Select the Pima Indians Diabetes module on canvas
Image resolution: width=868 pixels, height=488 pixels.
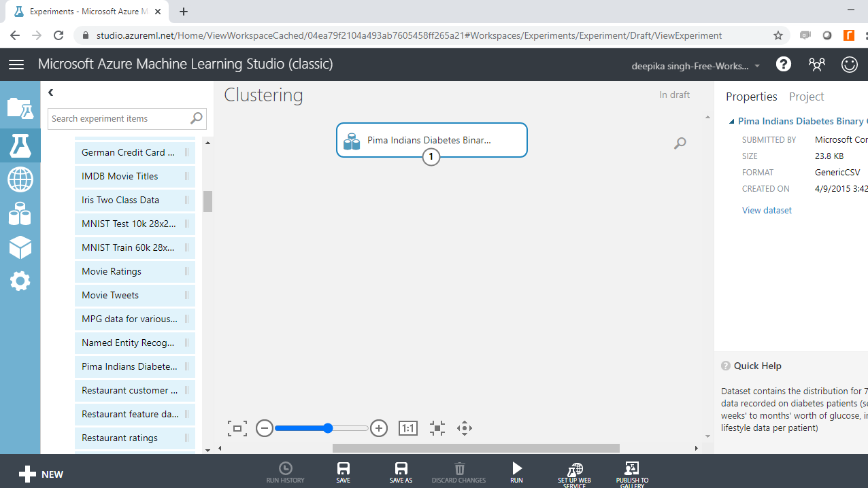[x=432, y=140]
